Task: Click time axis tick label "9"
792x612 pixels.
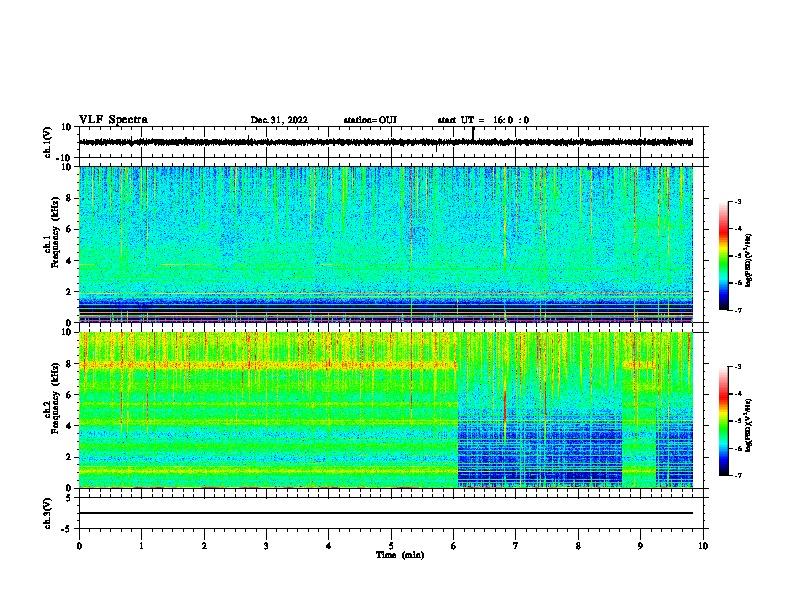Action: pos(640,546)
